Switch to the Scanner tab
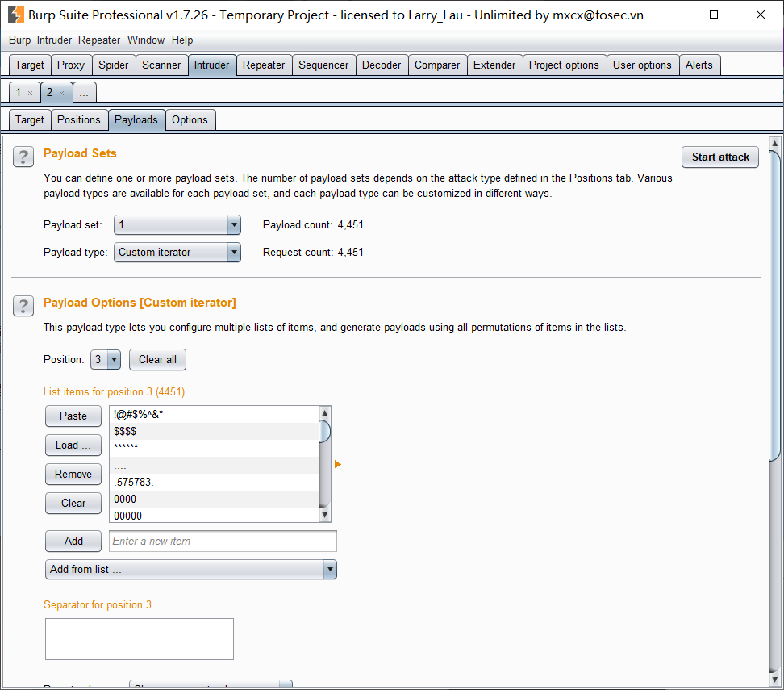 161,65
